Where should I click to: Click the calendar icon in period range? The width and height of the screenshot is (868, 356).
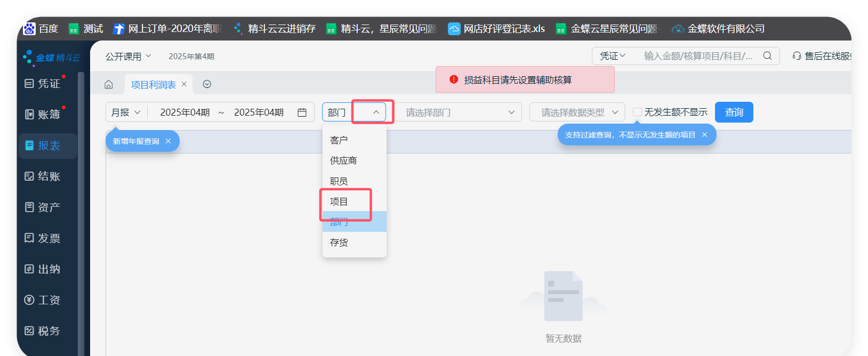tap(302, 112)
